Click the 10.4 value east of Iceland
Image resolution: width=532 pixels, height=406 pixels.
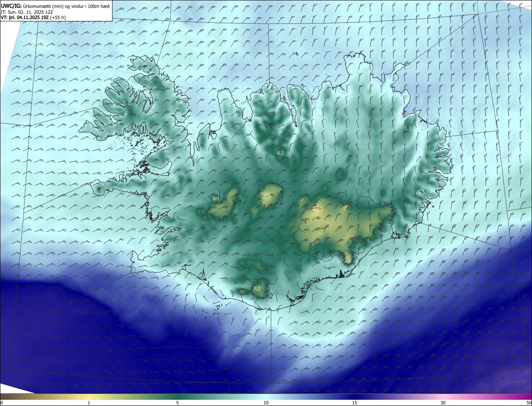click(x=507, y=156)
